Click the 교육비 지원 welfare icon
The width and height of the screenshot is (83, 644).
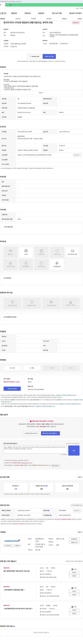point(57,252)
